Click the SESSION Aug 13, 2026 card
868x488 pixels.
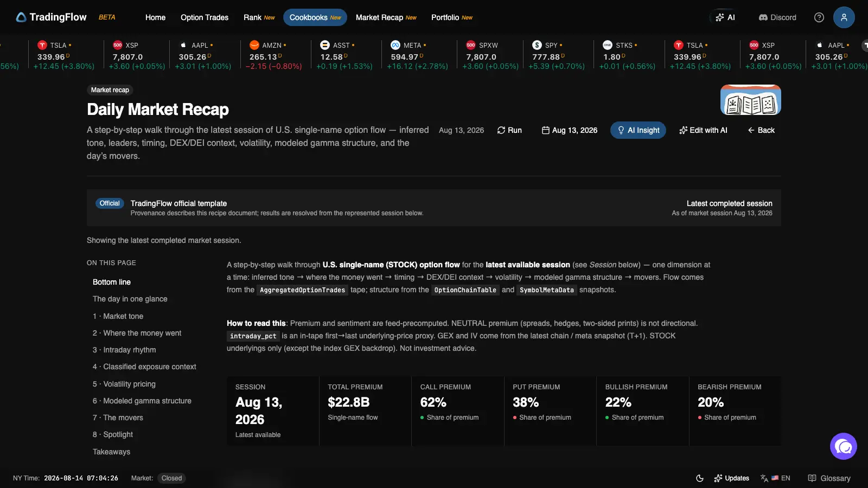coord(273,411)
